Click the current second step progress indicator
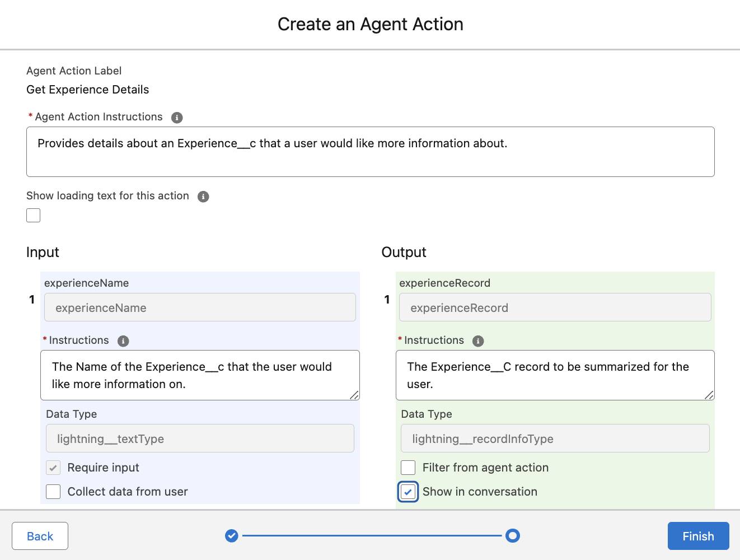740x560 pixels. click(512, 536)
